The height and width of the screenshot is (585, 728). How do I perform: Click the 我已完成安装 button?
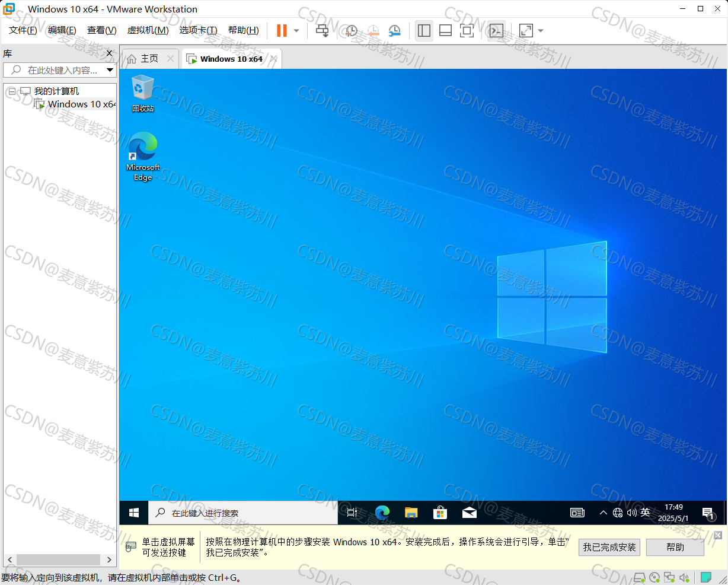coord(609,547)
